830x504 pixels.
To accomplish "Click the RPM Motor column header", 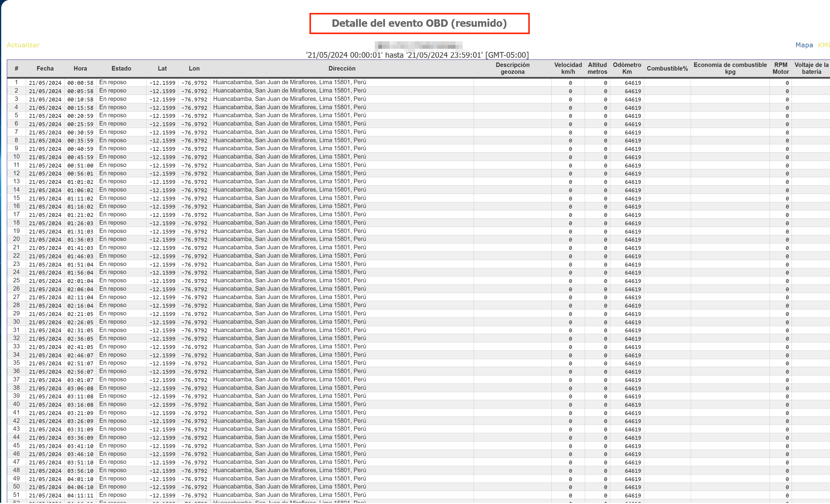I will point(781,68).
